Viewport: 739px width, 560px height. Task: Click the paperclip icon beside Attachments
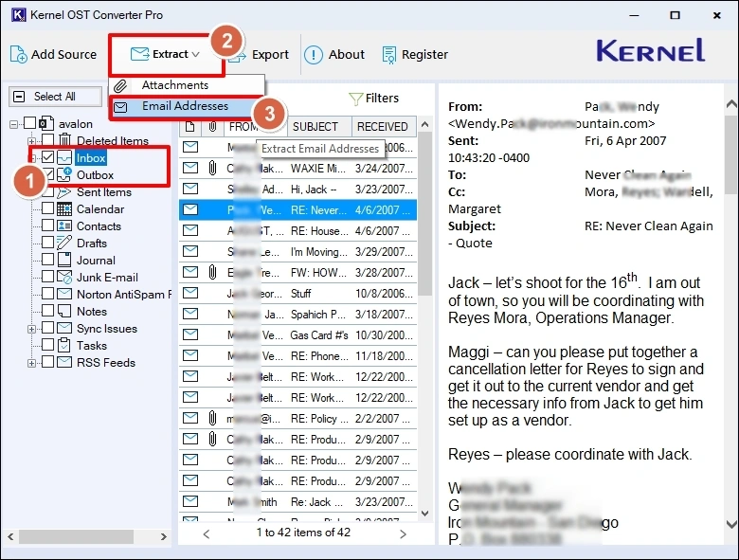coord(120,86)
